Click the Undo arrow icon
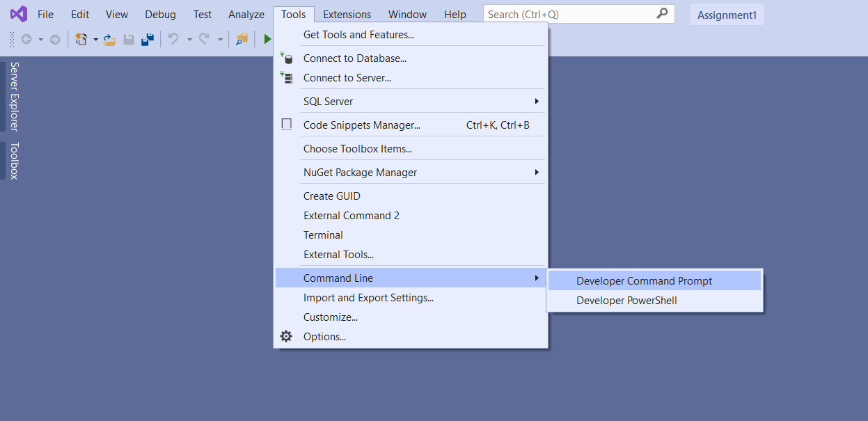Image resolution: width=868 pixels, height=421 pixels. (x=173, y=40)
